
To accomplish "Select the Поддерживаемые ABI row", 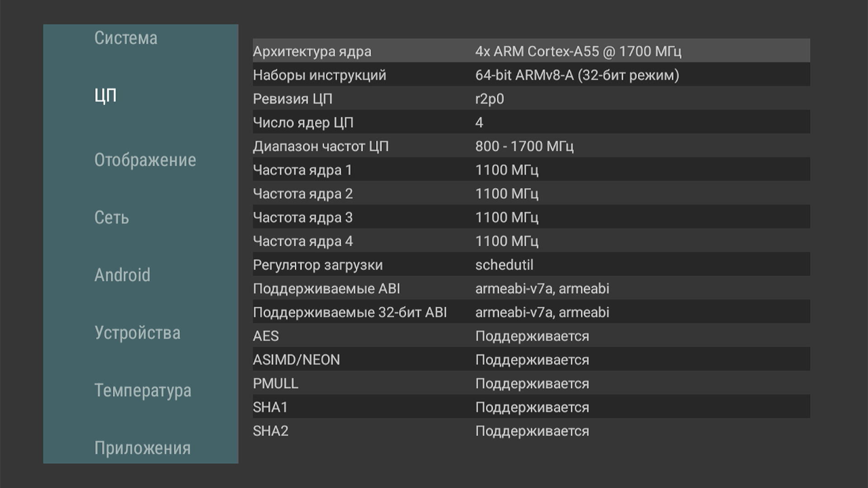I will [x=531, y=288].
